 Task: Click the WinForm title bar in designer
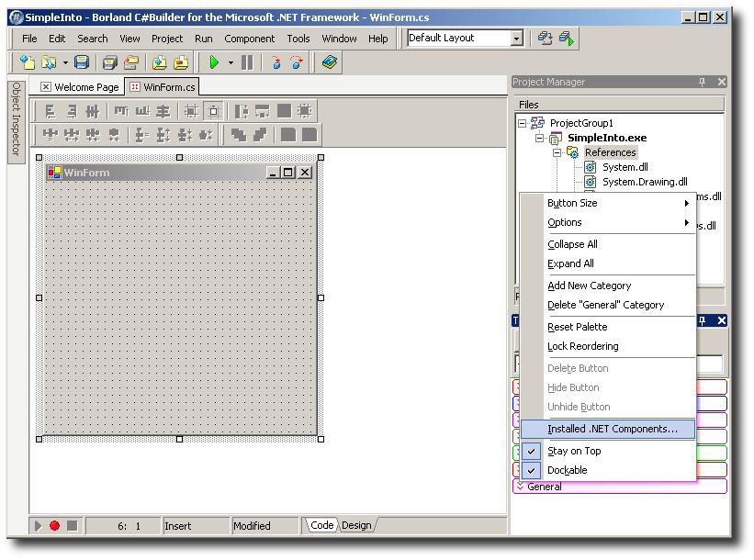pos(179,172)
